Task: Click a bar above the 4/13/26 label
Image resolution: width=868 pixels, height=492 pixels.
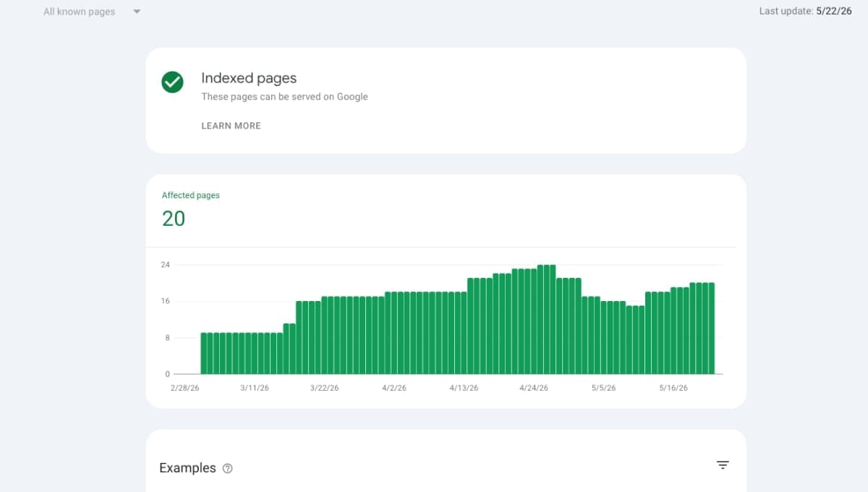Action: [x=464, y=333]
